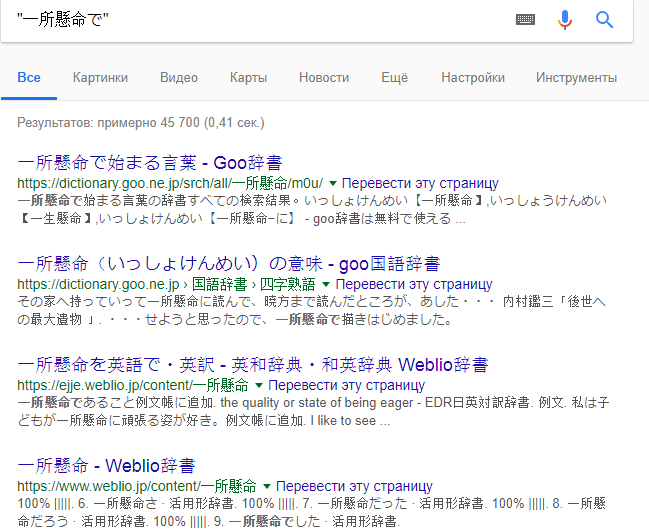649x532 pixels.
Task: Expand the arrow next to ejje.weblio.jp URL
Action: pos(259,385)
